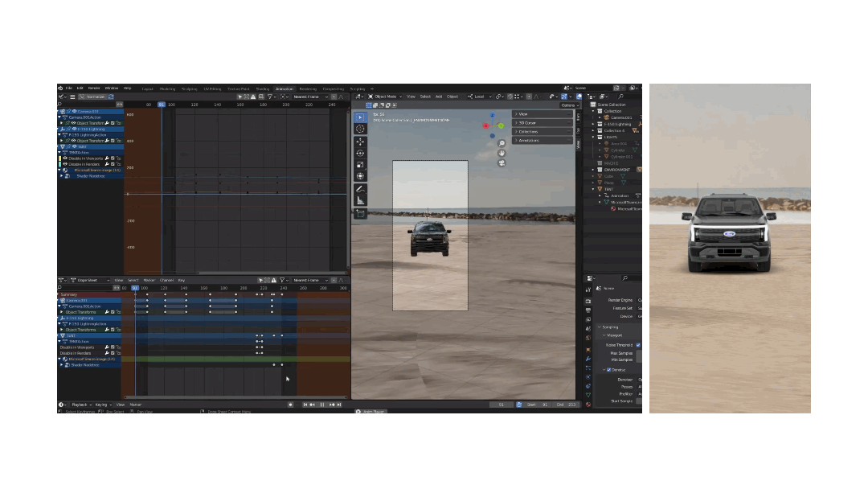This screenshot has height=489, width=868.
Task: Open the Object Mode dropdown
Action: pyautogui.click(x=385, y=97)
